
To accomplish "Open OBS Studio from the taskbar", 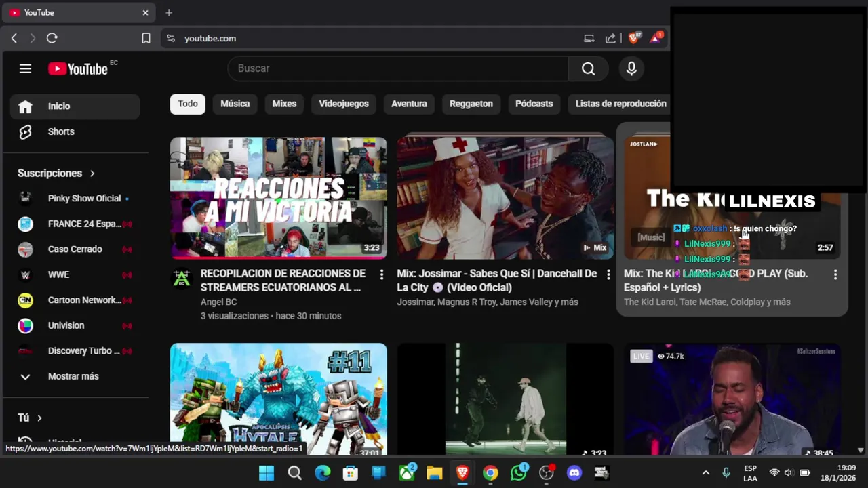I will point(547,472).
